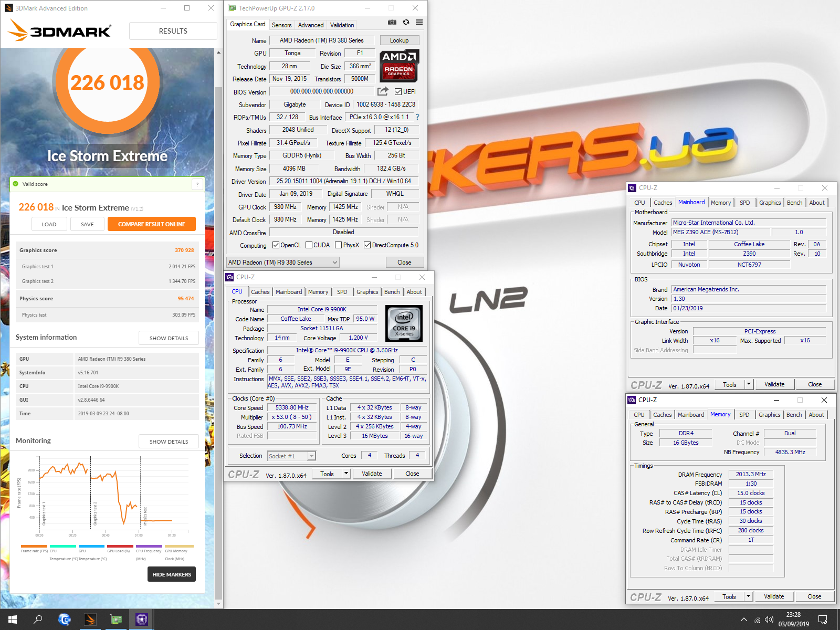Click the LOAD button in 3DMark
The width and height of the screenshot is (840, 630).
click(x=49, y=224)
